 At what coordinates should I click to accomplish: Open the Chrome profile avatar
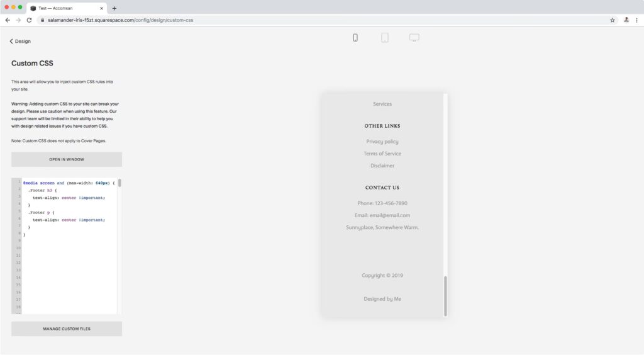626,20
